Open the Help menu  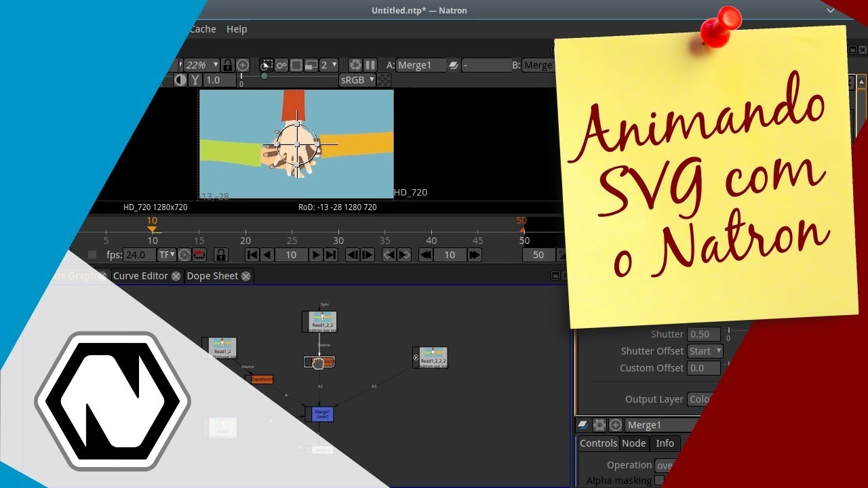[237, 29]
